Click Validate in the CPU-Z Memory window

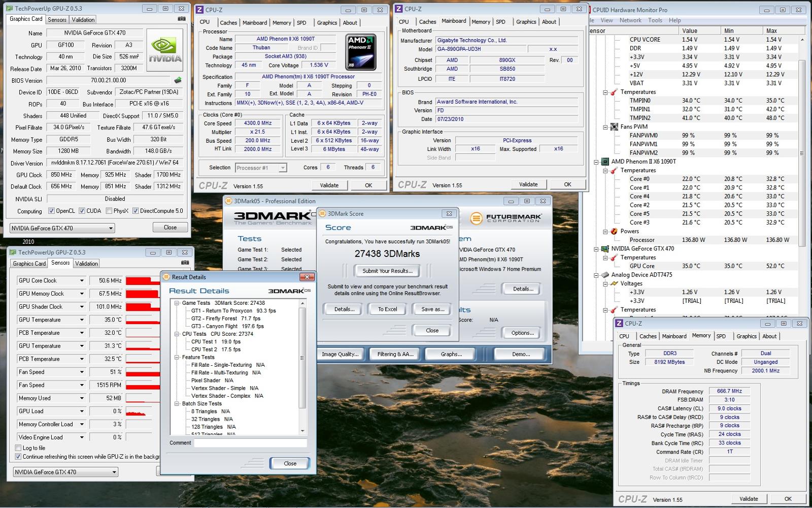[x=749, y=499]
